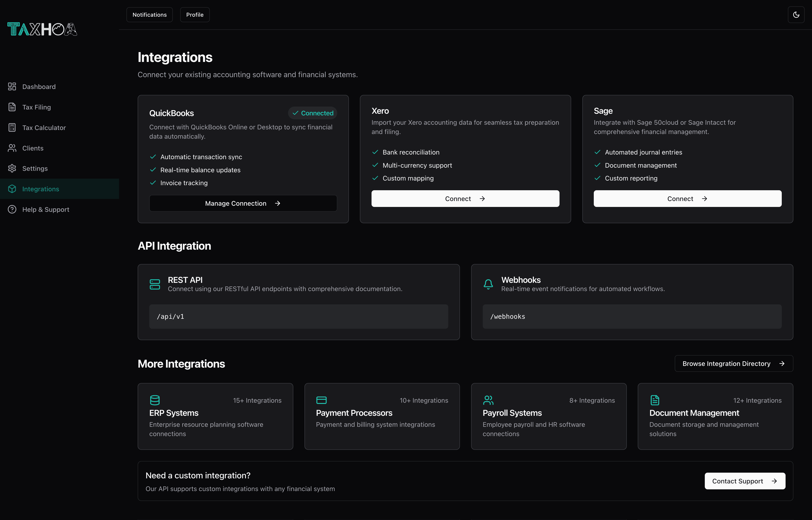Open Help & Support page
The height and width of the screenshot is (520, 812).
pyautogui.click(x=59, y=209)
